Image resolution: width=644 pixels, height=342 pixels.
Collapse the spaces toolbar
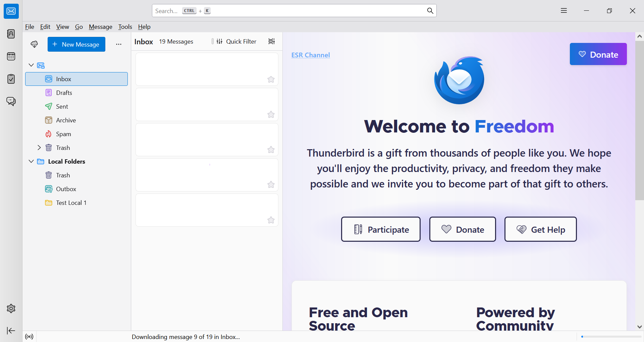coord(11,331)
